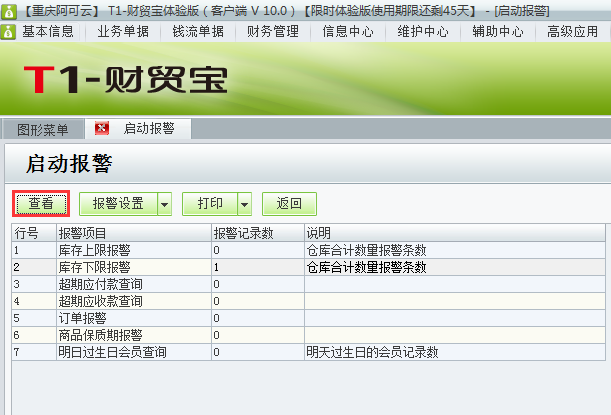
Task: Click row number 7 cell
Action: 34,352
